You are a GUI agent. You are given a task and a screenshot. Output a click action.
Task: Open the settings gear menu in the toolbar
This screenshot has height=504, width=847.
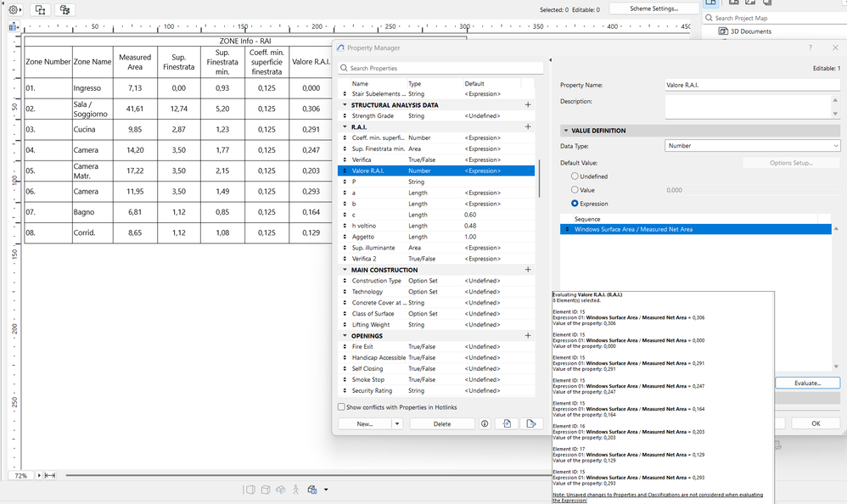pos(11,8)
